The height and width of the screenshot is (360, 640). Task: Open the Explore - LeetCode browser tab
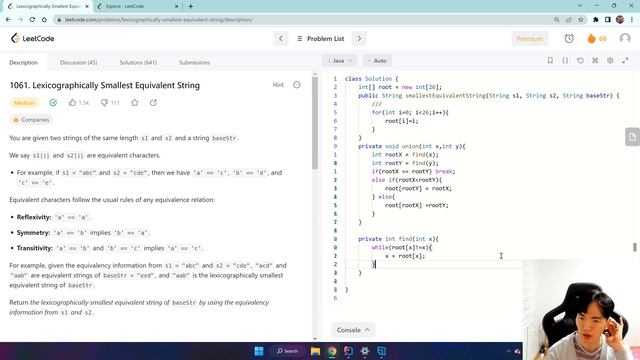point(138,6)
